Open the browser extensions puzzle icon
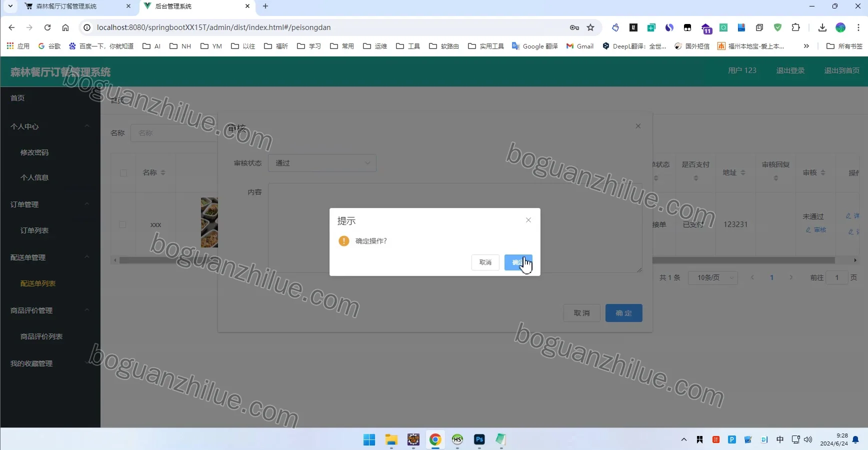868x450 pixels. pyautogui.click(x=796, y=27)
